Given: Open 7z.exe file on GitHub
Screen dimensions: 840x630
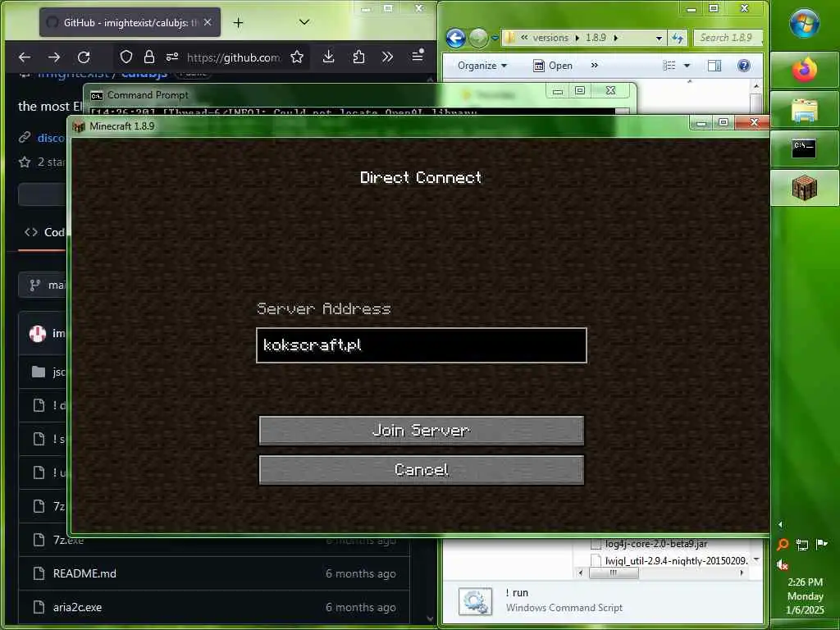Looking at the screenshot, I should pyautogui.click(x=68, y=540).
